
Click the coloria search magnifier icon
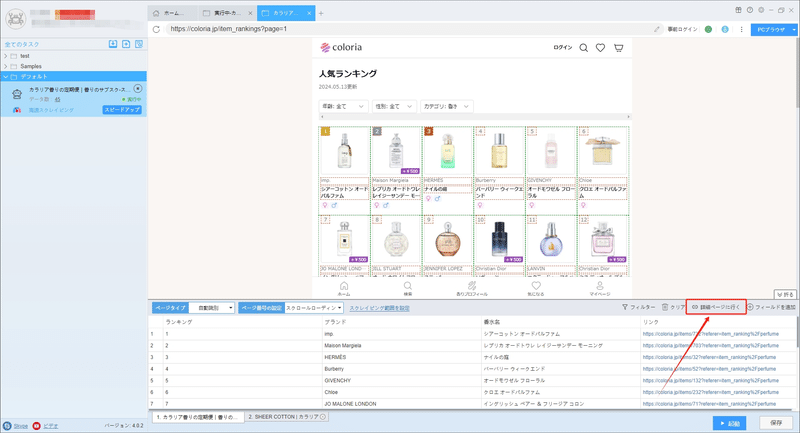point(584,47)
